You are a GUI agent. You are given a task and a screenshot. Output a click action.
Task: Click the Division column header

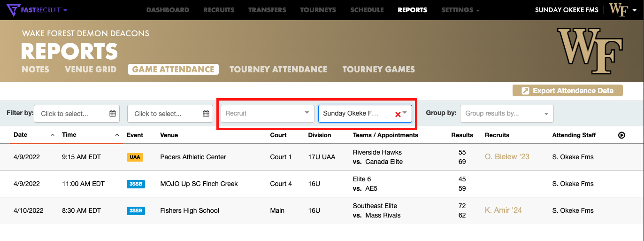tap(319, 135)
